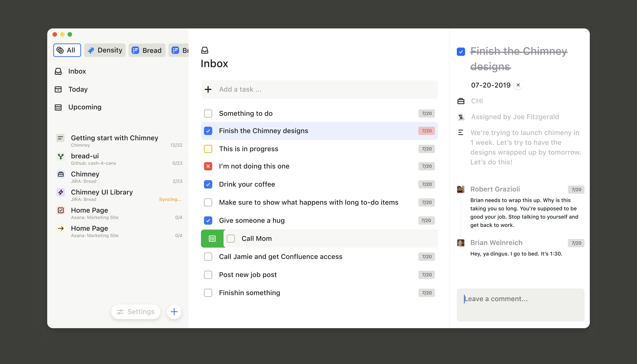Uncheck the Drink your coffee checkbox

(208, 184)
